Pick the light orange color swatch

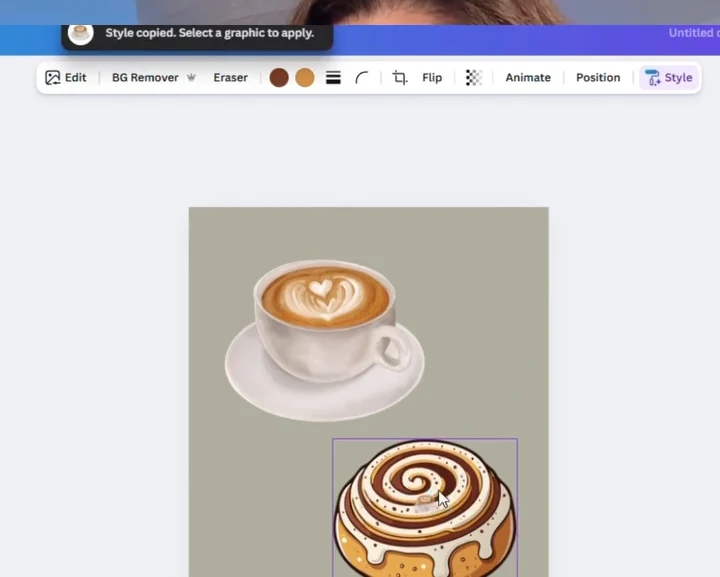coord(305,78)
